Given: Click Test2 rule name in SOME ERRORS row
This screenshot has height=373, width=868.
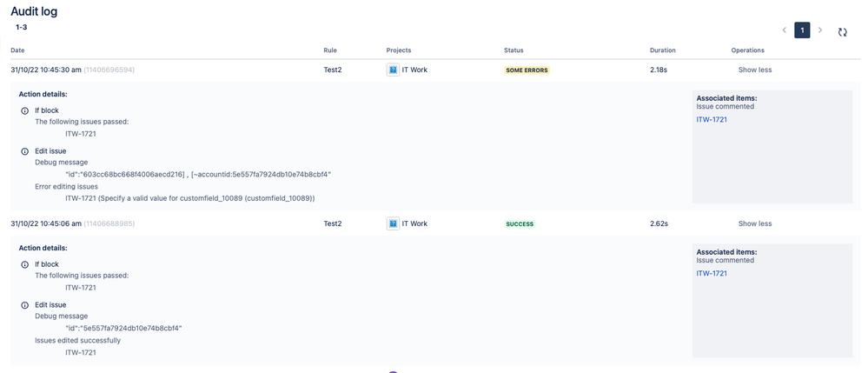Looking at the screenshot, I should click(x=333, y=70).
